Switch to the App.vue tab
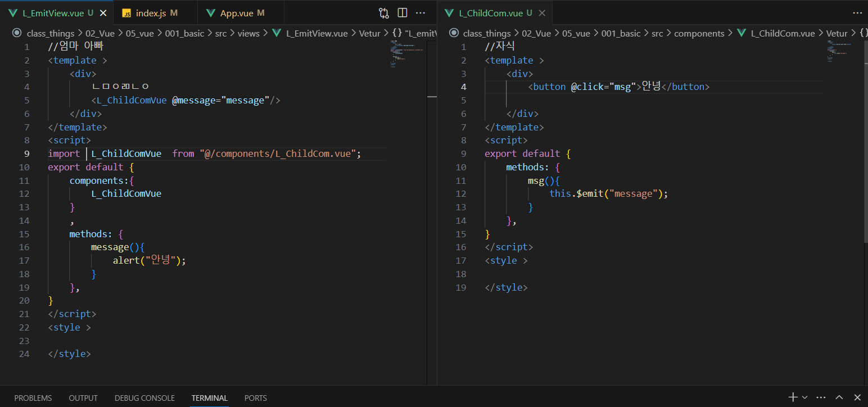868x407 pixels. 241,13
